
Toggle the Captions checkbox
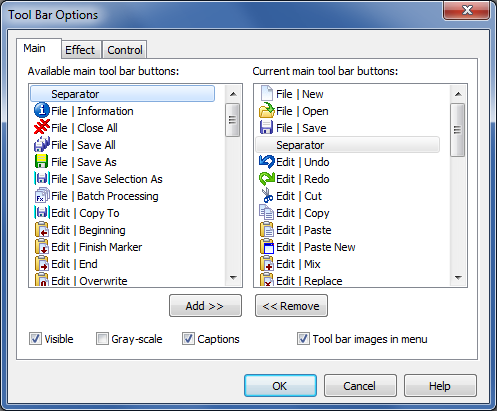[188, 339]
